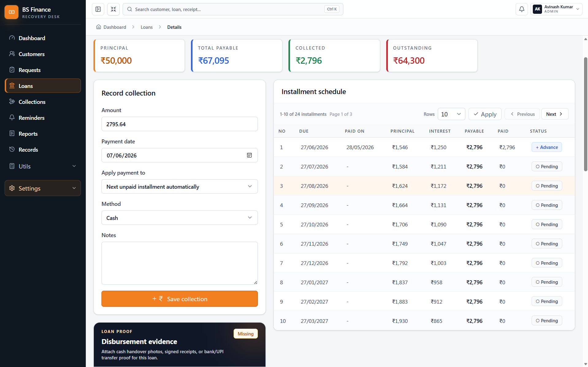Click the Utils calculator icon

[x=12, y=166]
